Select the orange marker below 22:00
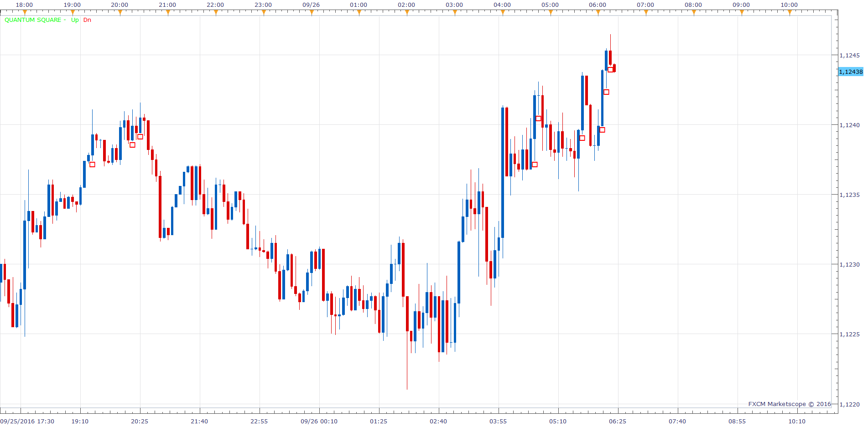This screenshot has width=868, height=427. click(216, 12)
